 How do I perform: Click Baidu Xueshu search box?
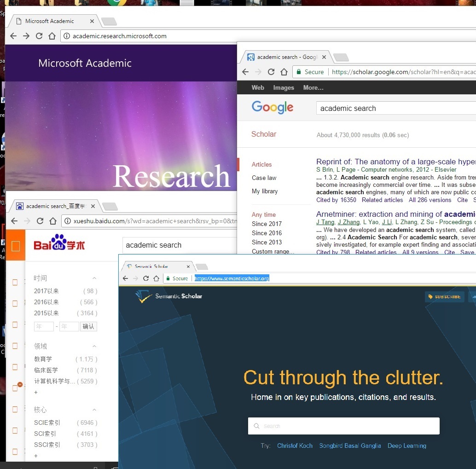tap(180, 245)
